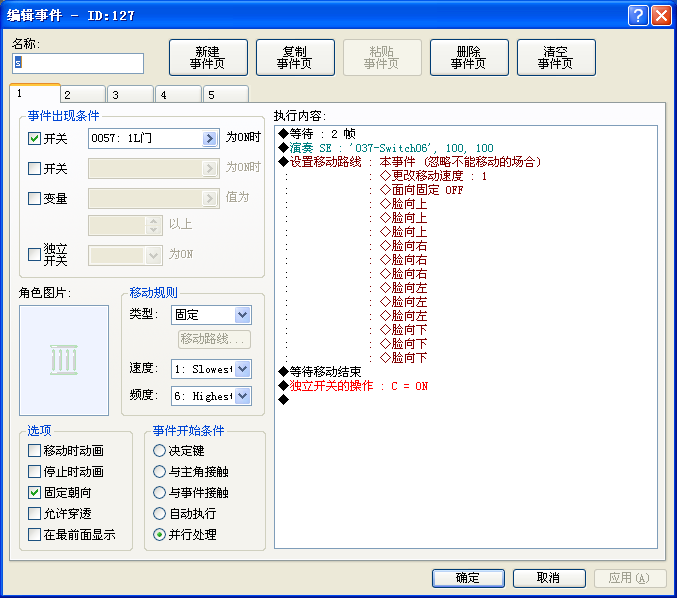Click the 名称 name input field
Viewport: 677px width, 598px height.
point(78,63)
